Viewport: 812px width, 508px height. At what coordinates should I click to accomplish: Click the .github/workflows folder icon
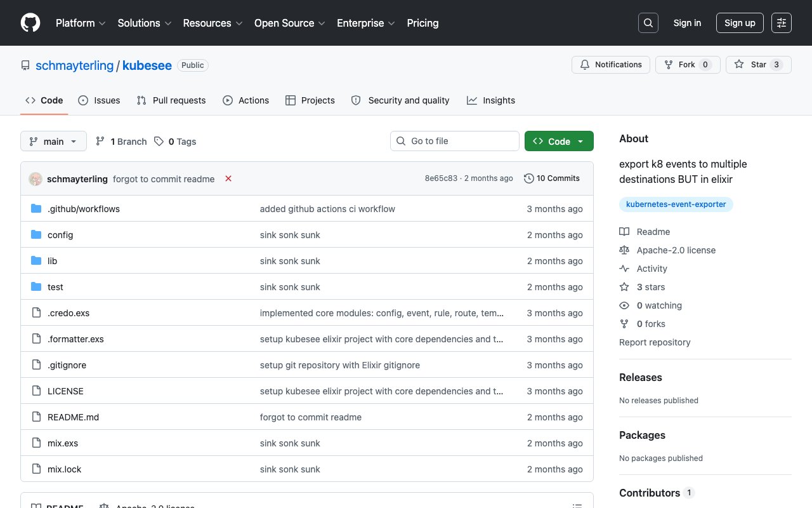36,209
